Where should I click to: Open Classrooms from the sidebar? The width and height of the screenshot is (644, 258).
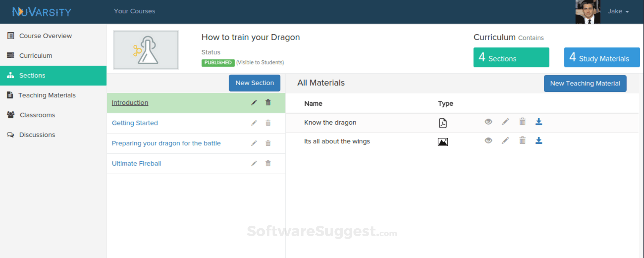pyautogui.click(x=10, y=115)
